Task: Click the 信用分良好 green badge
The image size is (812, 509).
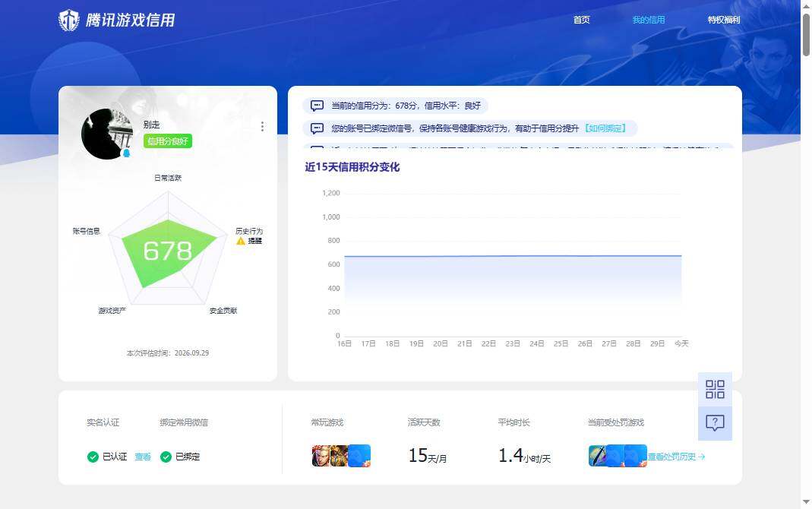Action: click(168, 141)
